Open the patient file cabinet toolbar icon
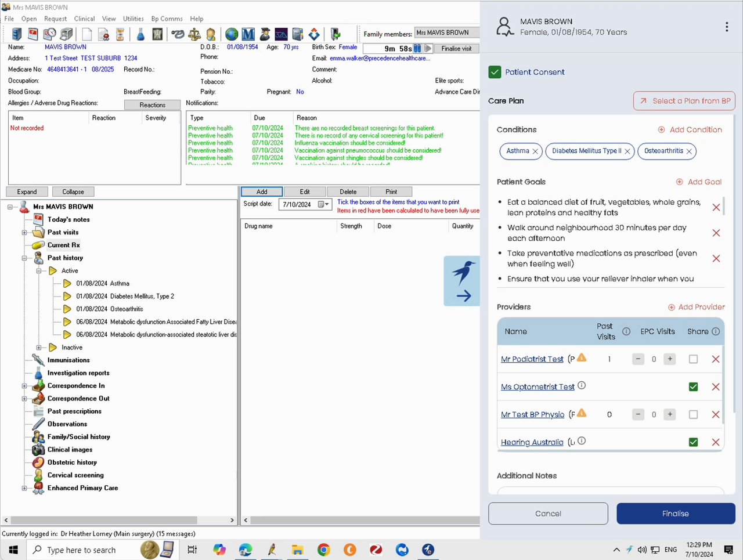 (x=17, y=34)
